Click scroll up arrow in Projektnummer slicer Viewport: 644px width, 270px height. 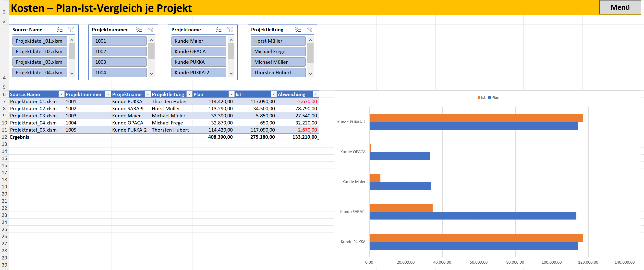pyautogui.click(x=151, y=40)
